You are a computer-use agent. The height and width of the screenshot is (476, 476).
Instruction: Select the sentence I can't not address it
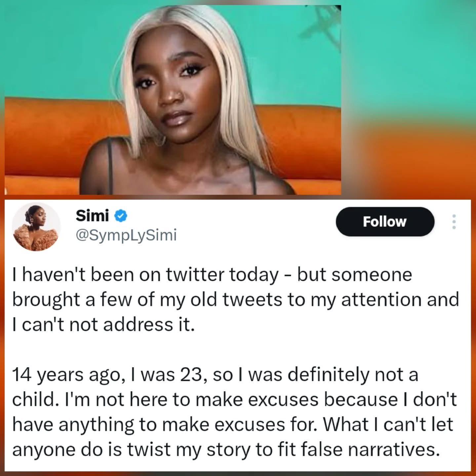click(103, 325)
